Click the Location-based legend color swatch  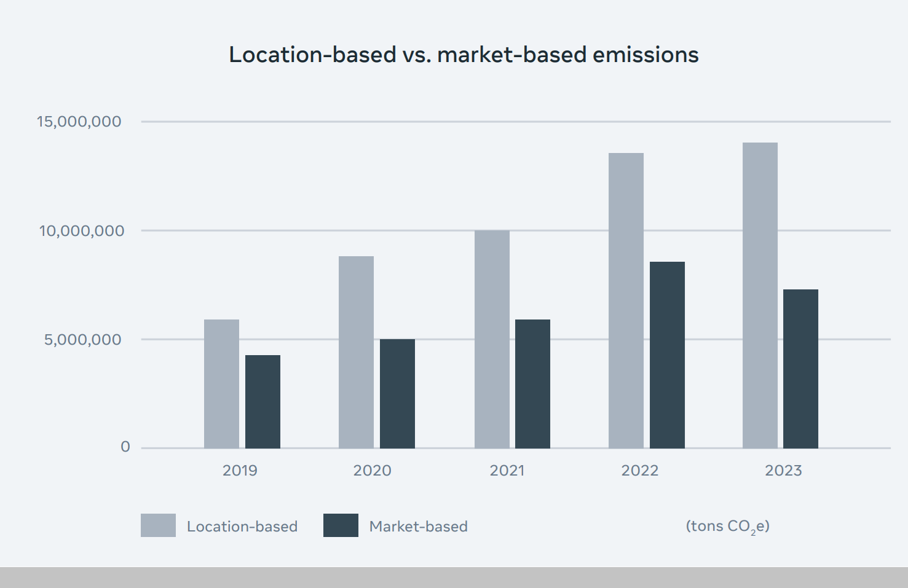click(158, 525)
